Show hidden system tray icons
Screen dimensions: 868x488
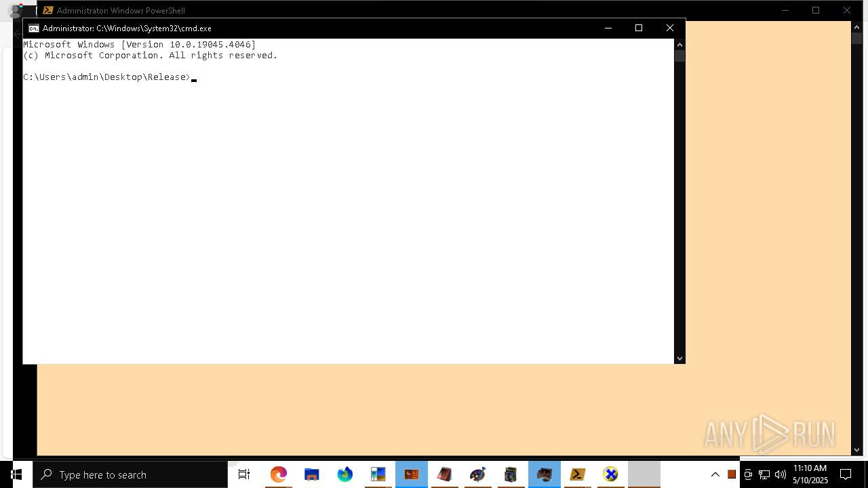pos(715,474)
